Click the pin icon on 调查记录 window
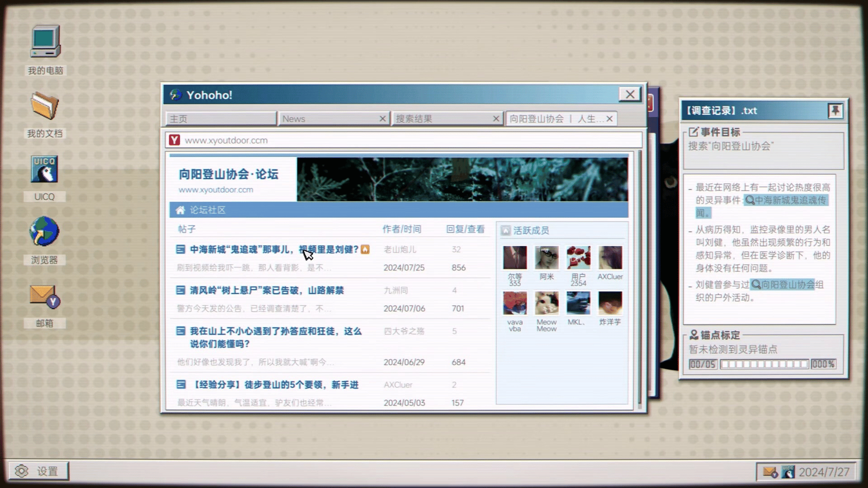 click(835, 111)
